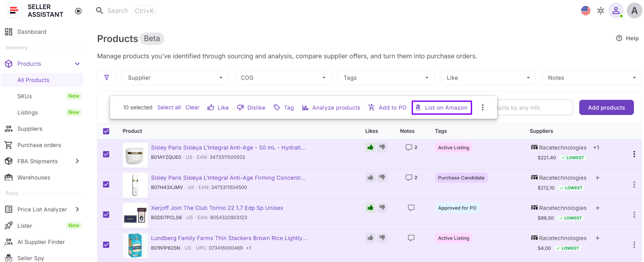The height and width of the screenshot is (262, 644).
Task: Open the Supplier filter dropdown
Action: click(175, 78)
